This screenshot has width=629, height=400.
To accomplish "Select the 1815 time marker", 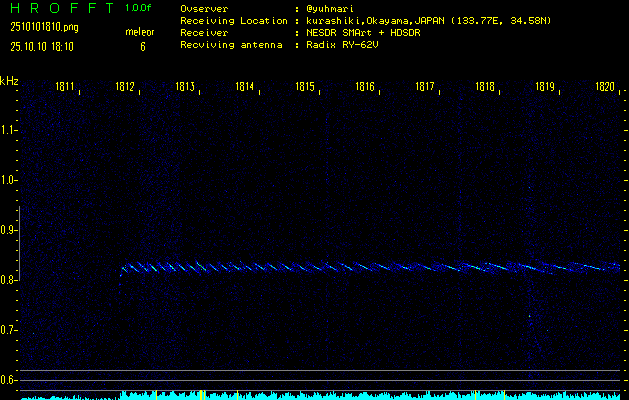I will pyautogui.click(x=305, y=88).
